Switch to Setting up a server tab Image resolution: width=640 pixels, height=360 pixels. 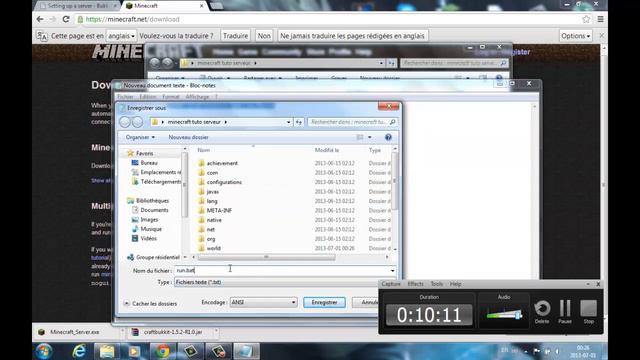[x=78, y=6]
